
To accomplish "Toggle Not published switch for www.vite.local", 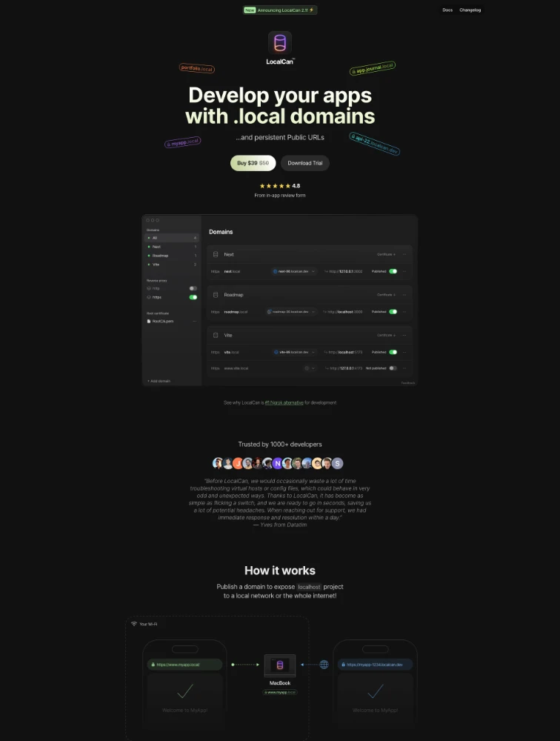I will tap(393, 368).
